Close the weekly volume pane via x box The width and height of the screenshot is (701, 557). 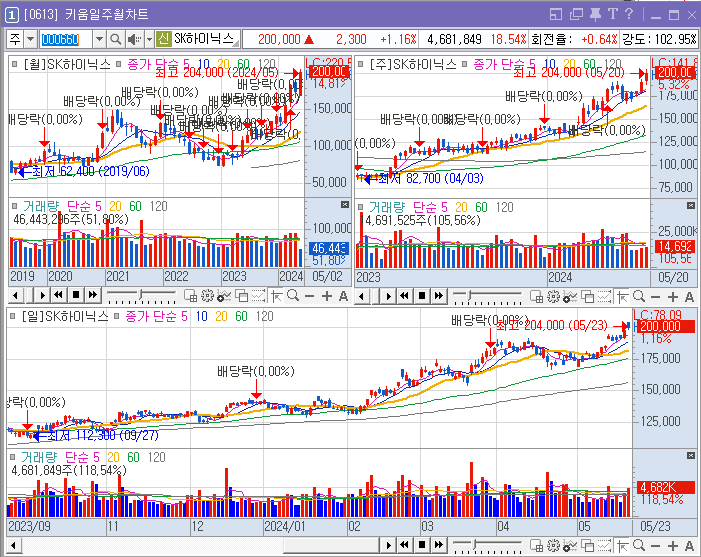click(691, 205)
